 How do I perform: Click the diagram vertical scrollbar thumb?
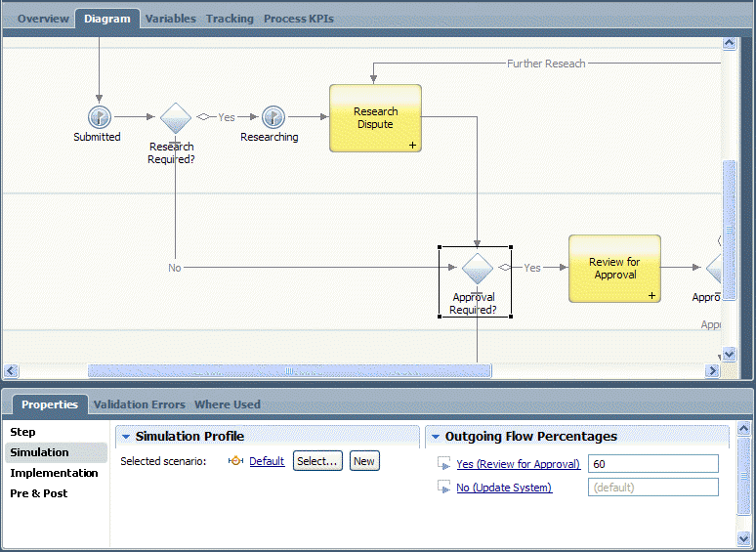729,230
